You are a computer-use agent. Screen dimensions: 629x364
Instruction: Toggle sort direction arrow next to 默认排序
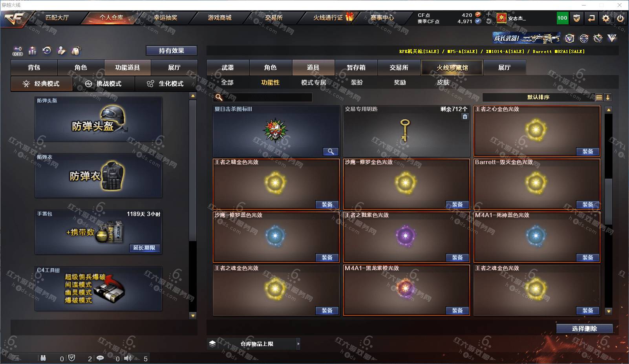click(607, 97)
